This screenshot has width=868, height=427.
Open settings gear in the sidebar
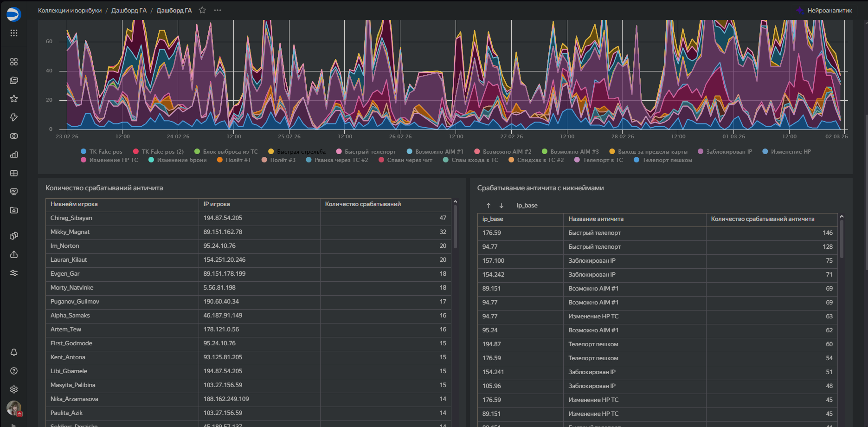tap(14, 389)
